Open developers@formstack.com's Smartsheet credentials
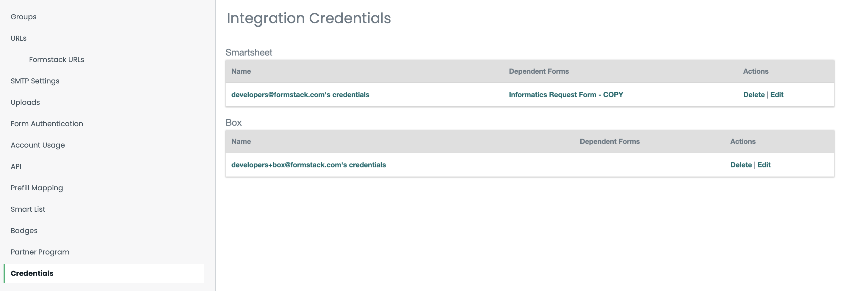The width and height of the screenshot is (868, 291). 300,95
